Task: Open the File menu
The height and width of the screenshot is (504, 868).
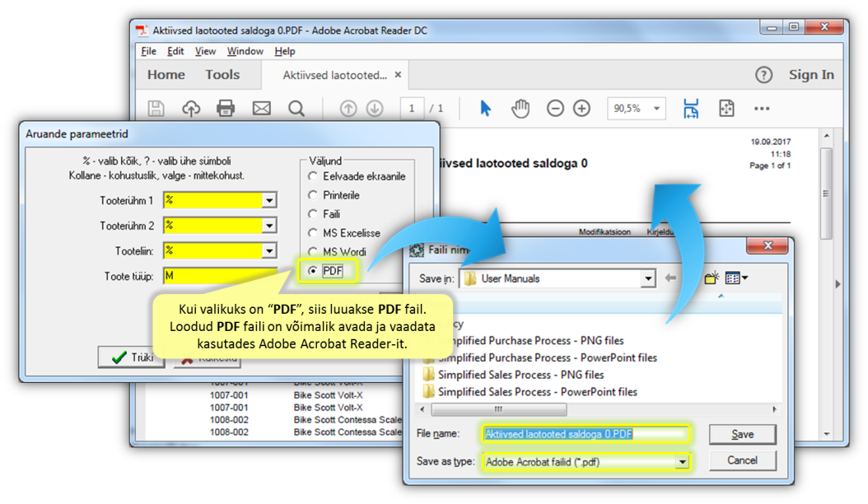Action: coord(148,51)
